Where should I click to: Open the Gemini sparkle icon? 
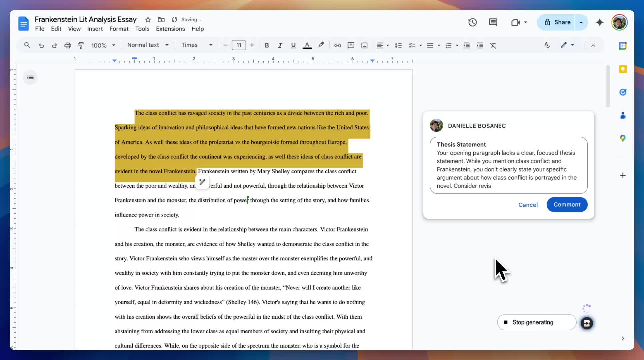tap(600, 22)
